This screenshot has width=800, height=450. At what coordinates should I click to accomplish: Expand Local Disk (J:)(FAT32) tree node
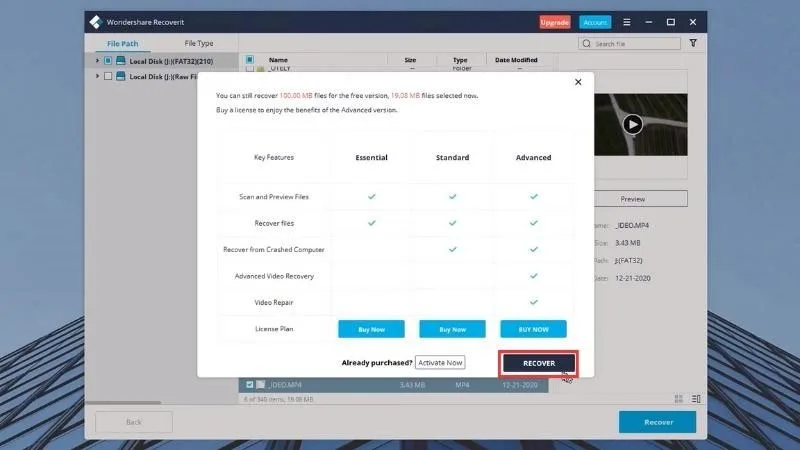[x=97, y=60]
